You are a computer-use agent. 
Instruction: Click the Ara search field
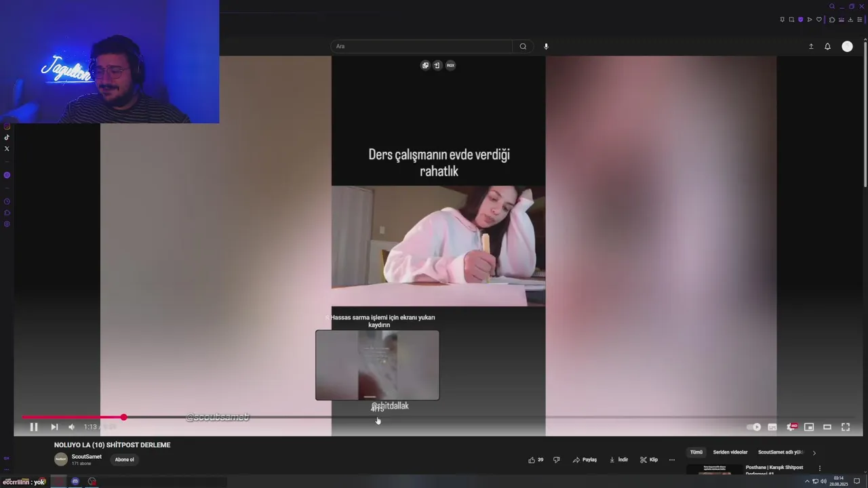421,46
